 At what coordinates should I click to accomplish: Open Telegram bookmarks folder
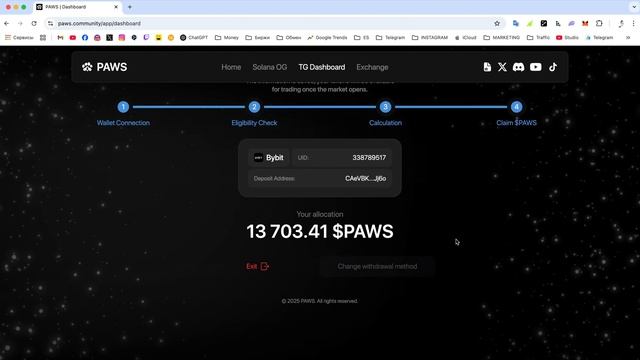[390, 38]
